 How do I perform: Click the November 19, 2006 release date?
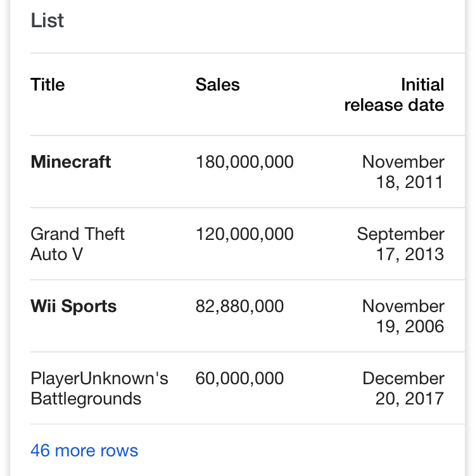pos(403,316)
